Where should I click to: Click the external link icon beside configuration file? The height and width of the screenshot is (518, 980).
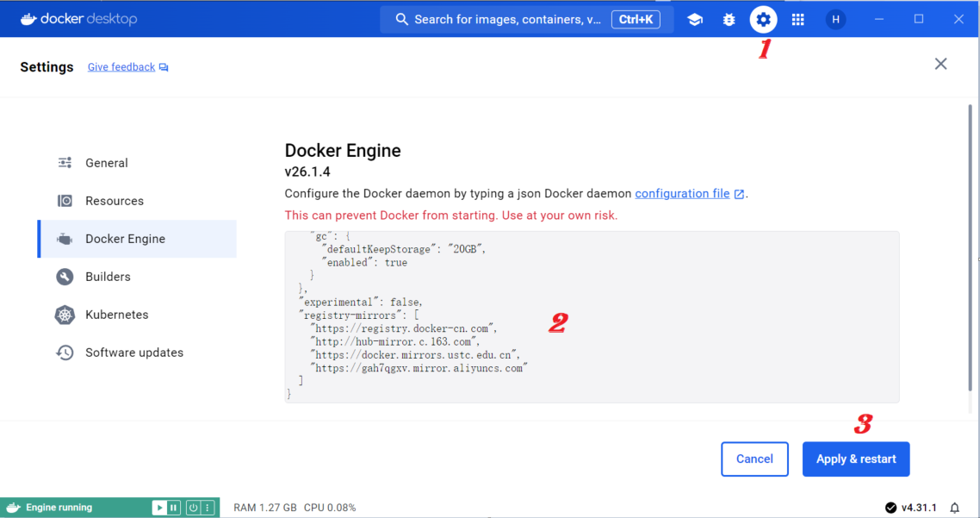click(739, 195)
